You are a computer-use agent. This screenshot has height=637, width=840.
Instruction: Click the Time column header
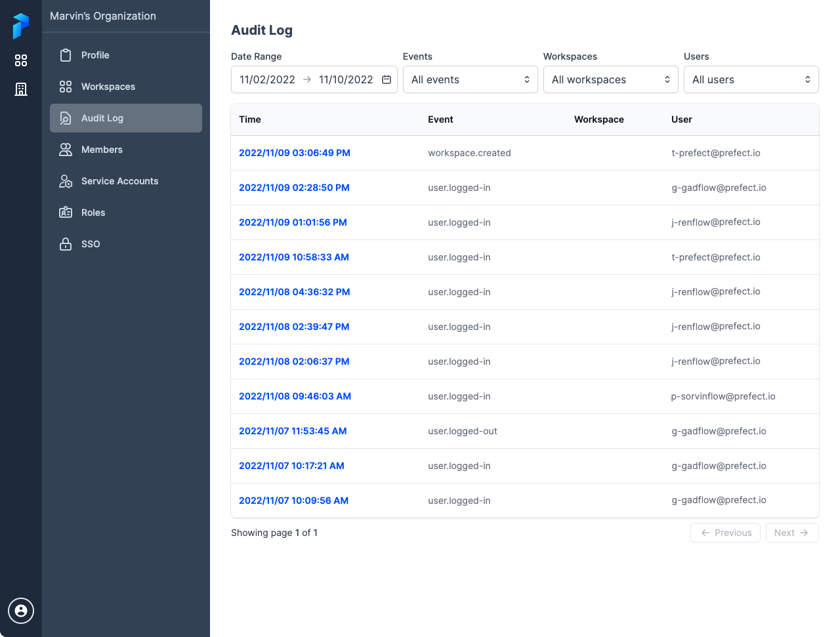click(x=250, y=119)
